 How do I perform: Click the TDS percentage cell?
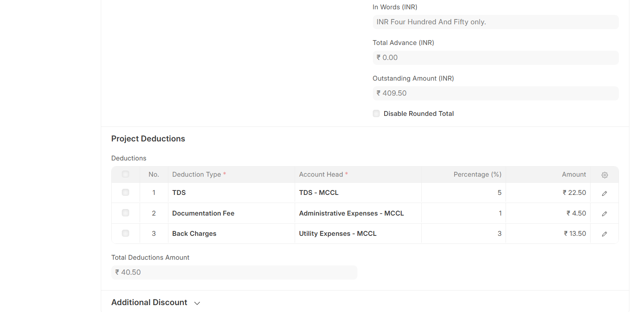click(x=463, y=193)
